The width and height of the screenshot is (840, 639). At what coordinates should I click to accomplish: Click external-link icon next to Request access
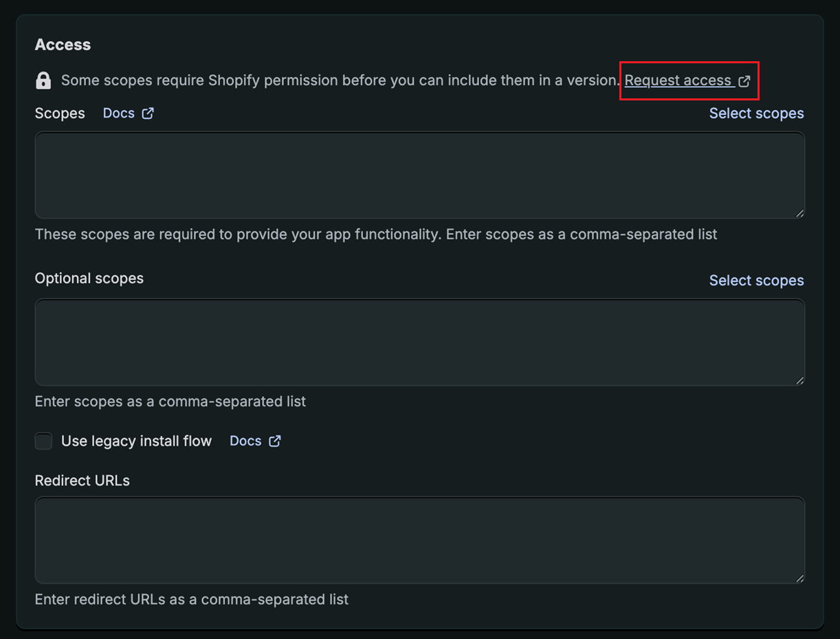744,81
